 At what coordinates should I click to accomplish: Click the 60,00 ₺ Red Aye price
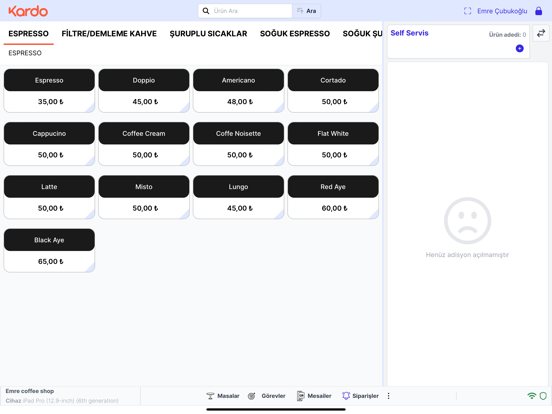335,208
